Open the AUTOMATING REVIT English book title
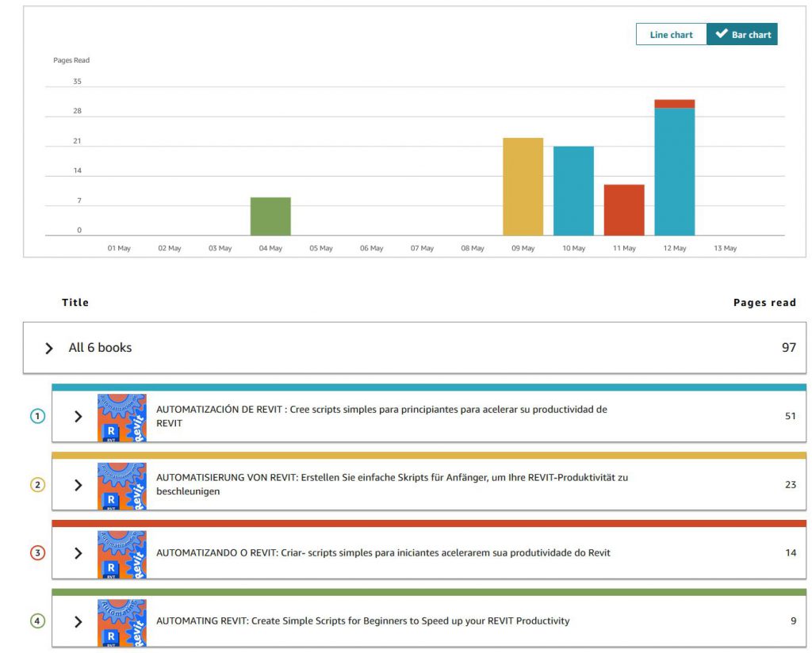Screen dimensions: 812x653 pyautogui.click(x=362, y=621)
